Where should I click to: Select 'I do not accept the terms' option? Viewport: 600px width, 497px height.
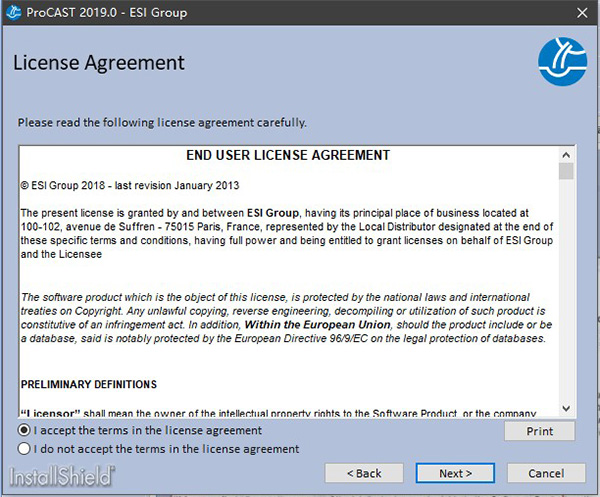pyautogui.click(x=24, y=448)
